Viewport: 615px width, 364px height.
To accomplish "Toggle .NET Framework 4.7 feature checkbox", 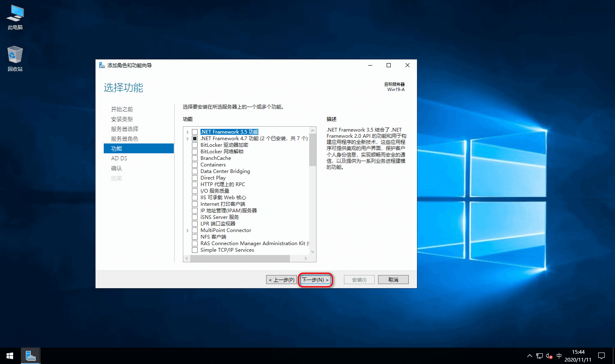I will pyautogui.click(x=195, y=139).
